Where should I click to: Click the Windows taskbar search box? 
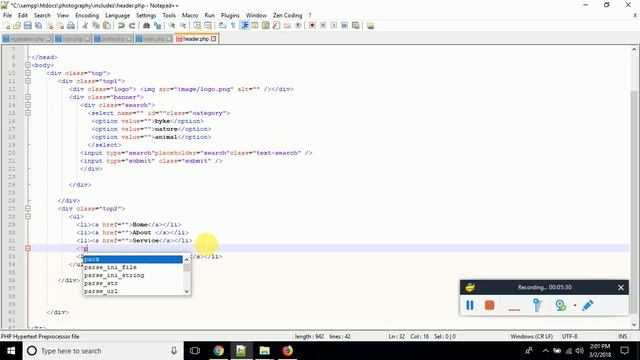[x=102, y=351]
